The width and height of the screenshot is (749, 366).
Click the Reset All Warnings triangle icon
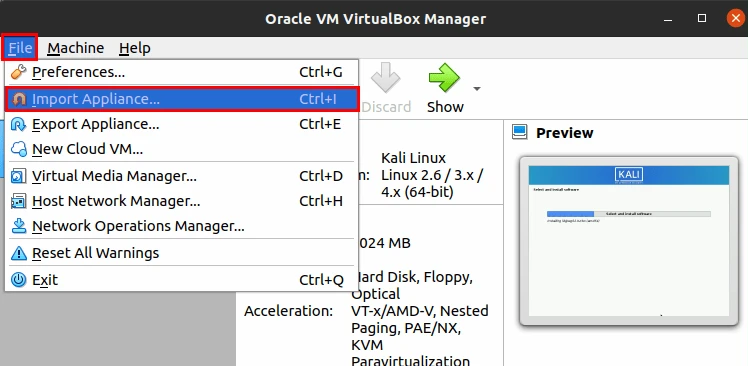tap(19, 253)
